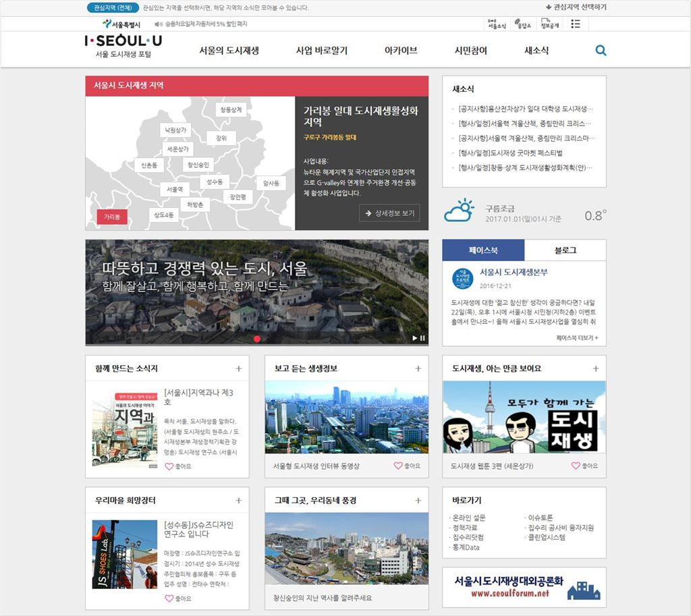Image resolution: width=691 pixels, height=616 pixels.
Task: Click the 정보공개 document icon
Action: 549,24
